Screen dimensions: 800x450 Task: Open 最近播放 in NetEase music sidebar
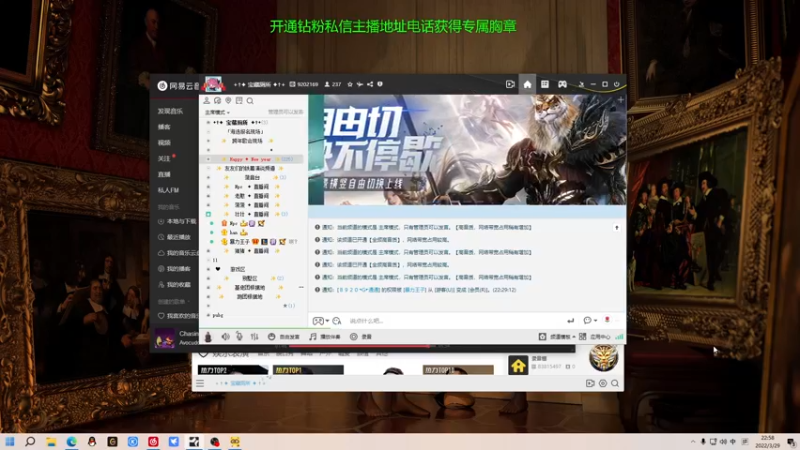[x=174, y=237]
